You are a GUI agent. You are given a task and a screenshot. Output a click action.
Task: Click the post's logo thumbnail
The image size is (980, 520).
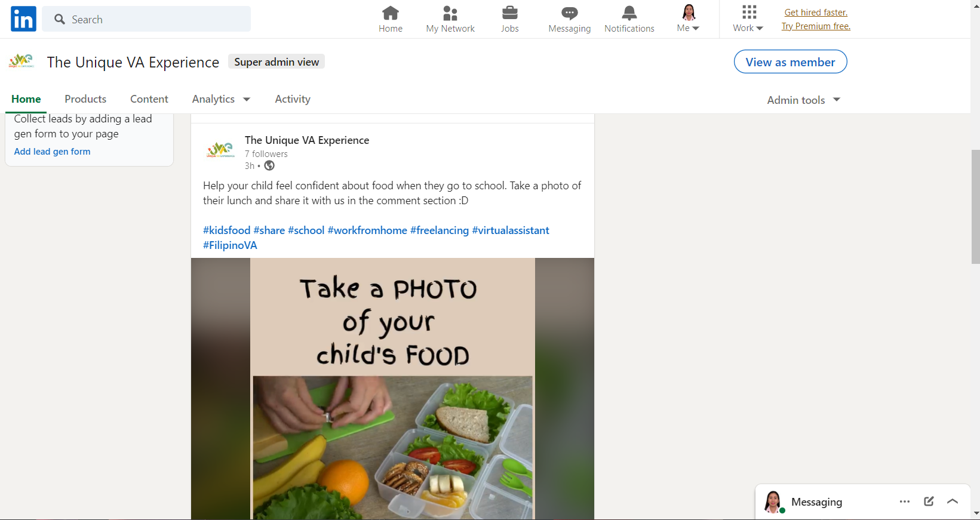[220, 150]
